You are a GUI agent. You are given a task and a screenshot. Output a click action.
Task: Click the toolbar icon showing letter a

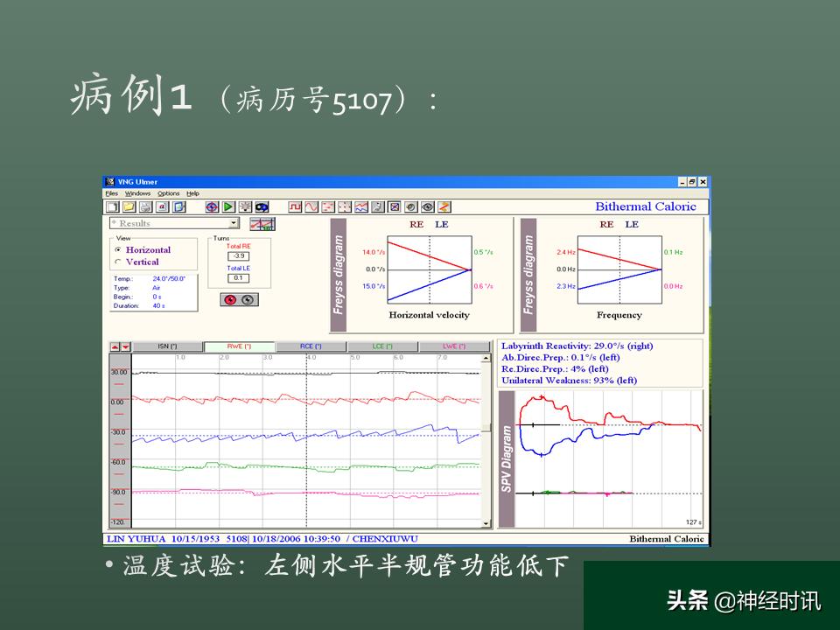point(163,206)
